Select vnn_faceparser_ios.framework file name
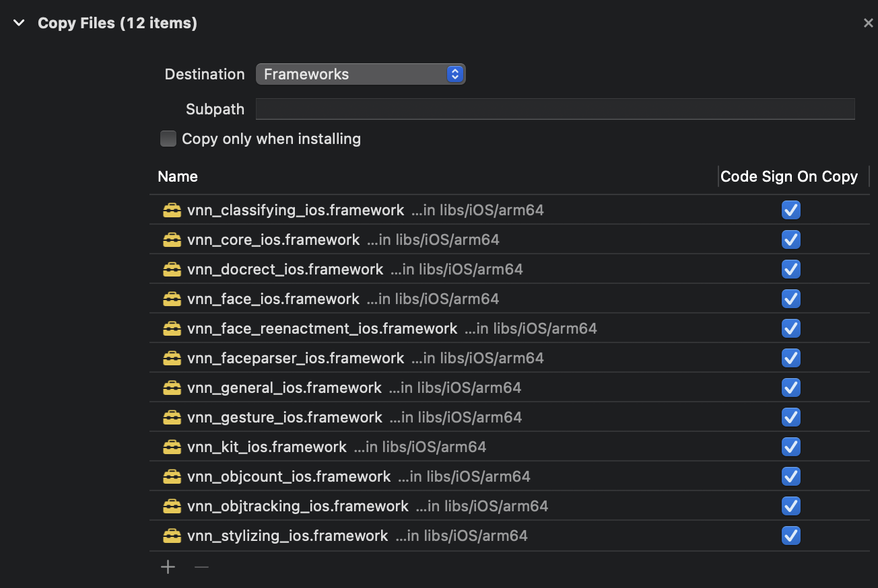 click(296, 359)
